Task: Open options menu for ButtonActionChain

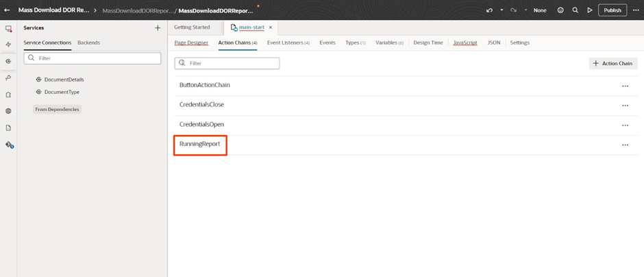Action: (625, 86)
